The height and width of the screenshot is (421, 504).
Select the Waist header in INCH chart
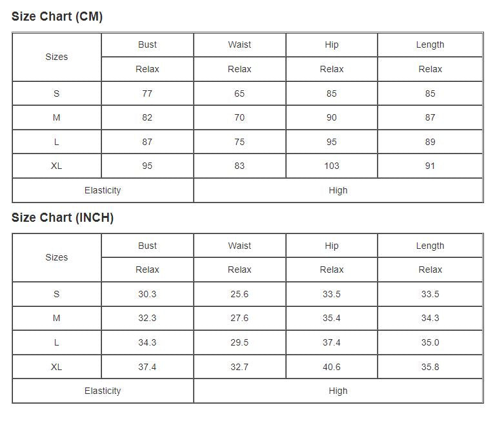239,246
